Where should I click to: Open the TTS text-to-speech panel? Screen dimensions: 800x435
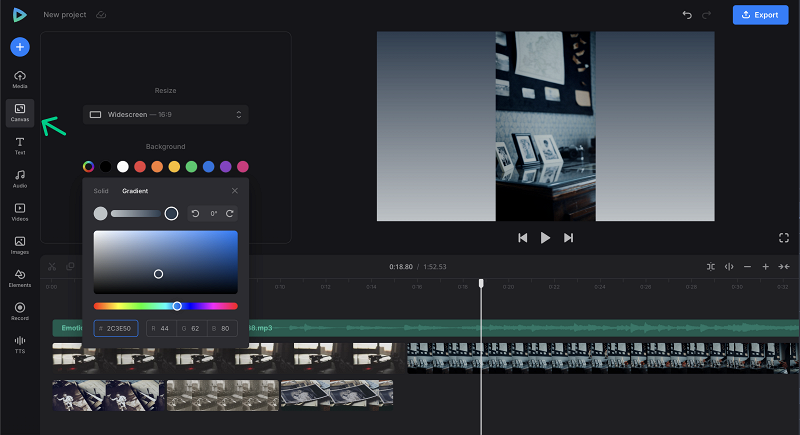point(20,345)
